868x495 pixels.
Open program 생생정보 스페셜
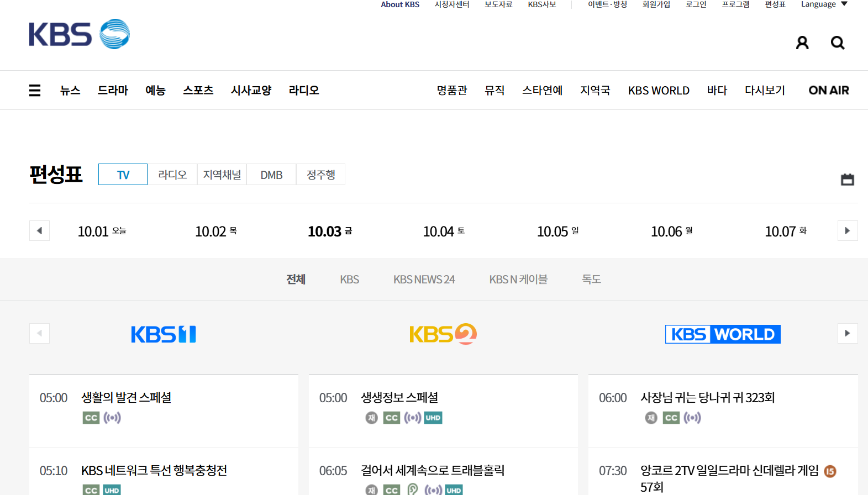point(400,398)
